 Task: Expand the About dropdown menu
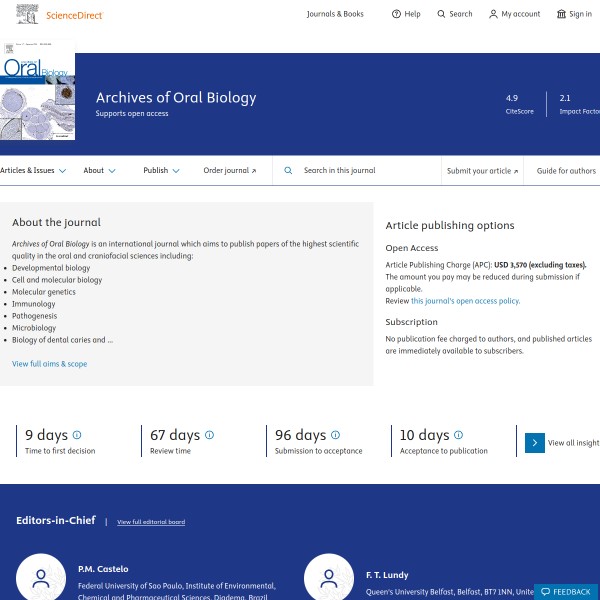click(x=99, y=171)
